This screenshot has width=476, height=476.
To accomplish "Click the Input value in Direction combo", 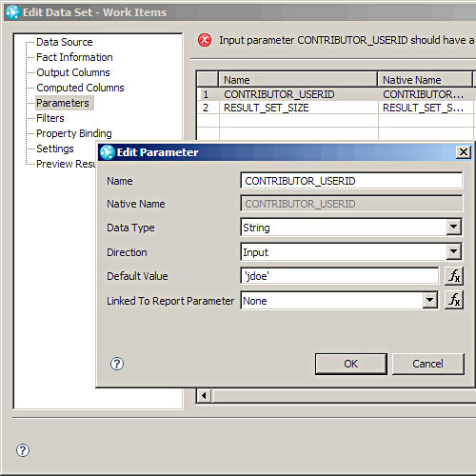I will pyautogui.click(x=255, y=252).
